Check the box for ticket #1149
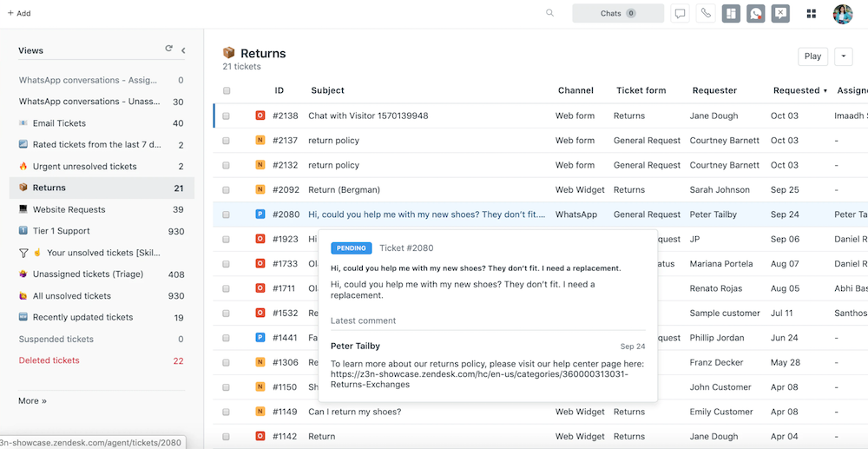This screenshot has height=449, width=868. 226,412
